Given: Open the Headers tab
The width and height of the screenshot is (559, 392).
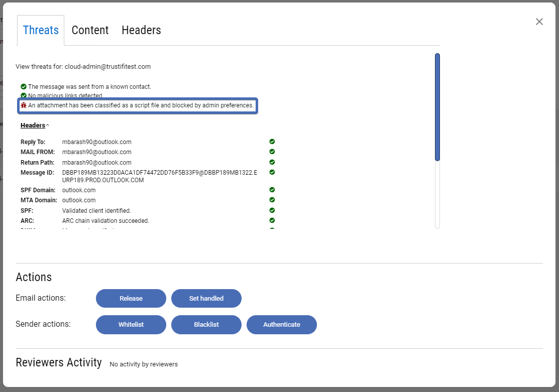Looking at the screenshot, I should [141, 30].
